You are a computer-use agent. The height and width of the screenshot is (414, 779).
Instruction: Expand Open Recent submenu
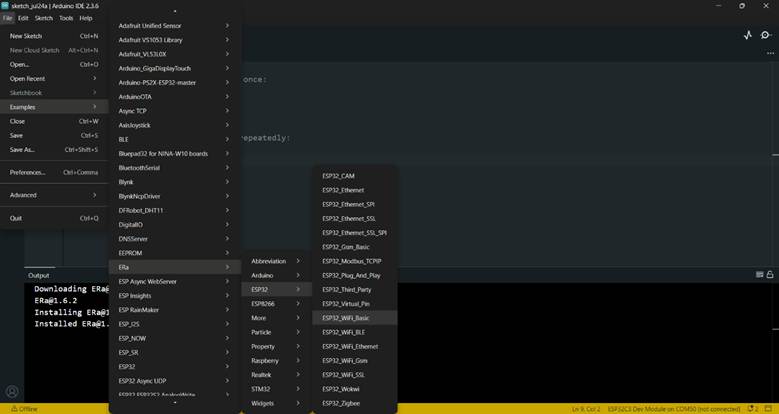(x=54, y=79)
